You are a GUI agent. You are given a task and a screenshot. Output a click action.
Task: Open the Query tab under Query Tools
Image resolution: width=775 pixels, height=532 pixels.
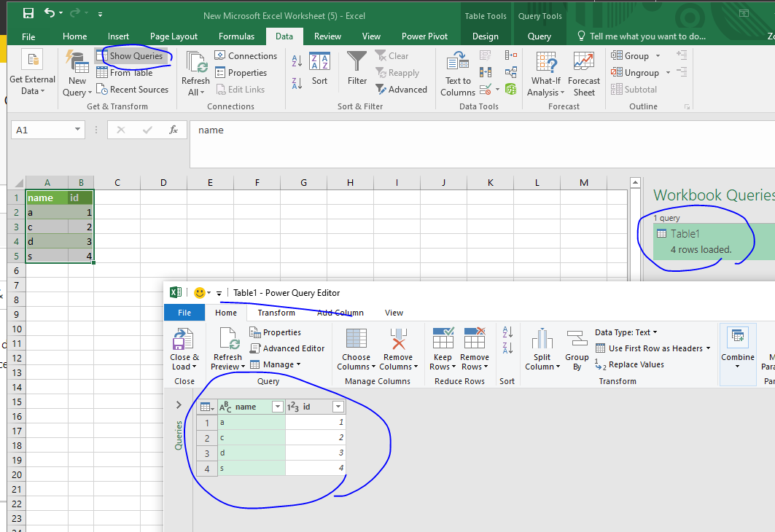click(540, 36)
